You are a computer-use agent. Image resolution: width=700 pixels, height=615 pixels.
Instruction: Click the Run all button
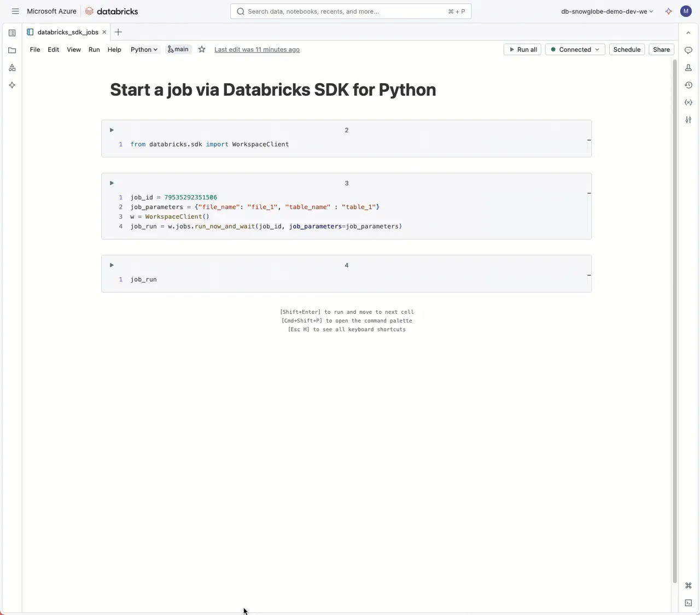coord(522,49)
